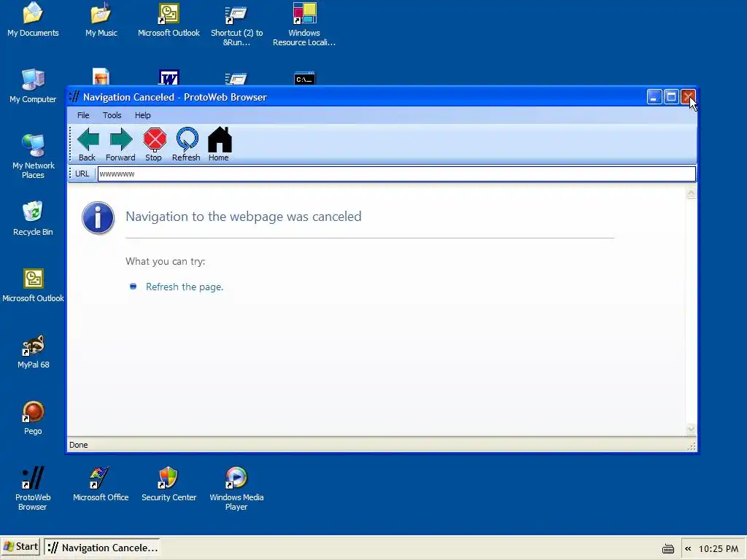This screenshot has height=560, width=747.
Task: Select the My Computer desktop icon
Action: pos(33,86)
